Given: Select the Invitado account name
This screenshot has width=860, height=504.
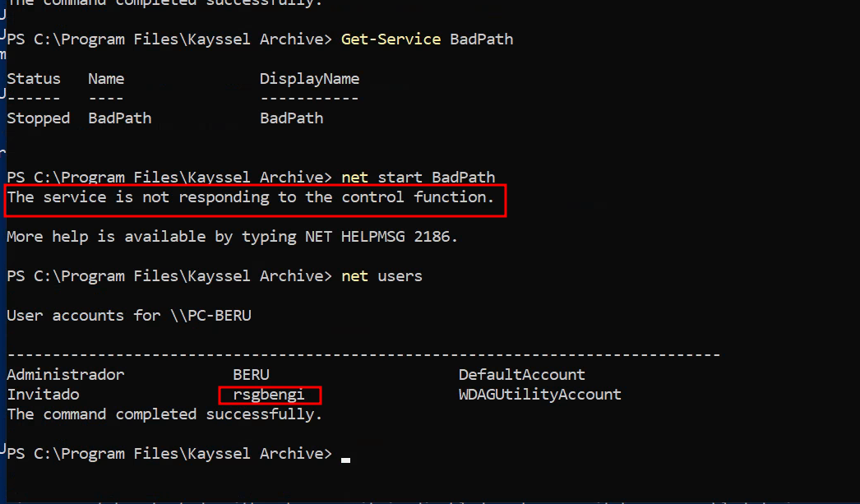Looking at the screenshot, I should click(x=43, y=395).
